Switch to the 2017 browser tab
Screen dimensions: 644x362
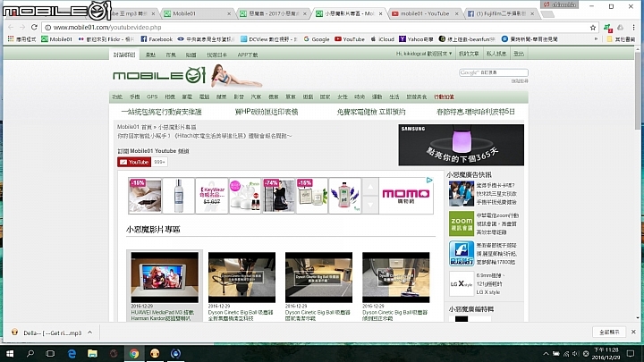point(272,13)
